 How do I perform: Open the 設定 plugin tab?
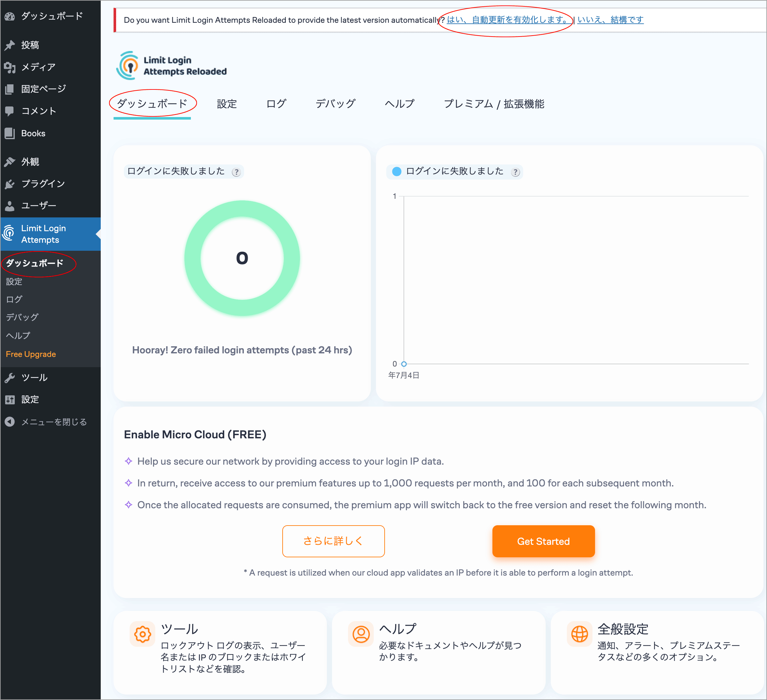pos(227,104)
